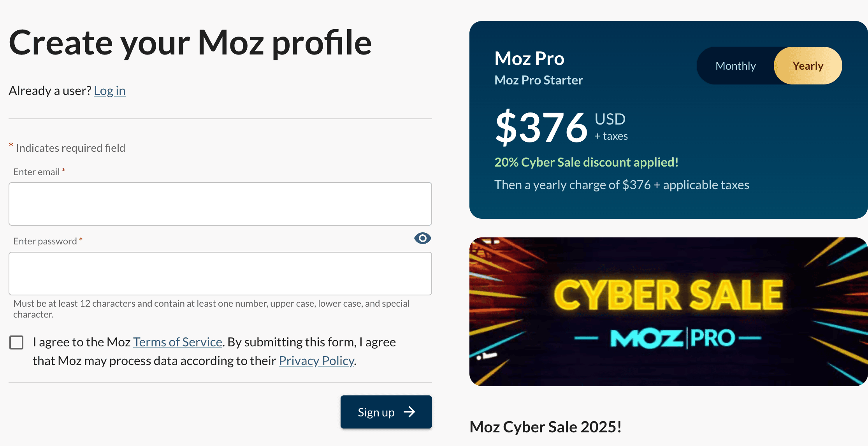Select the Yearly billing option
Screen dimensions: 868x446
pyautogui.click(x=807, y=65)
